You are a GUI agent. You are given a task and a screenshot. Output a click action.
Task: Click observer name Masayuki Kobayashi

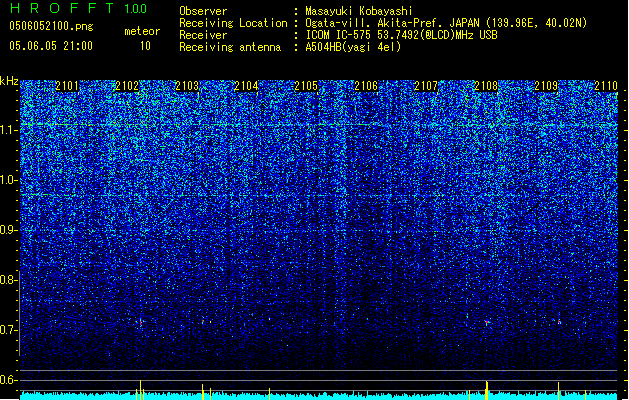[359, 11]
